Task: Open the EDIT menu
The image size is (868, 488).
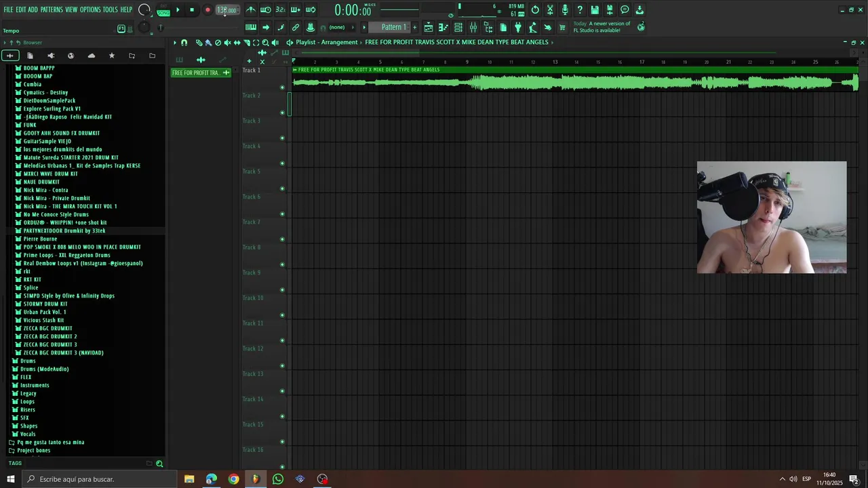Action: 21,9
